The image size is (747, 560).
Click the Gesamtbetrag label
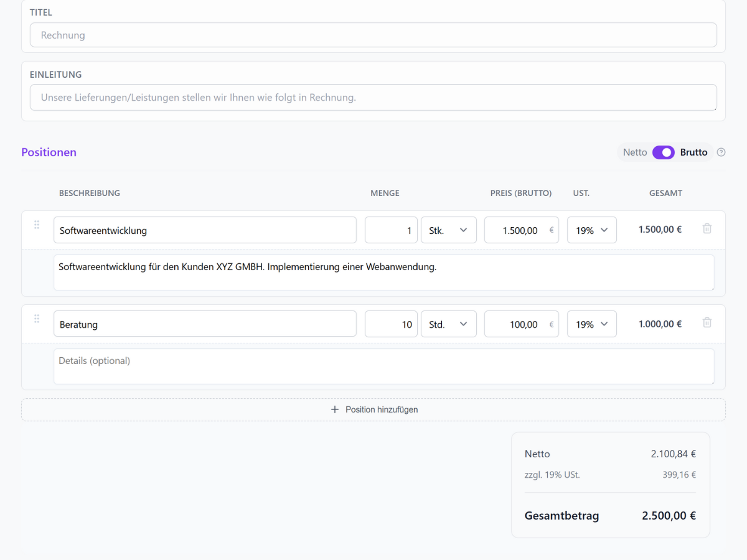point(561,516)
